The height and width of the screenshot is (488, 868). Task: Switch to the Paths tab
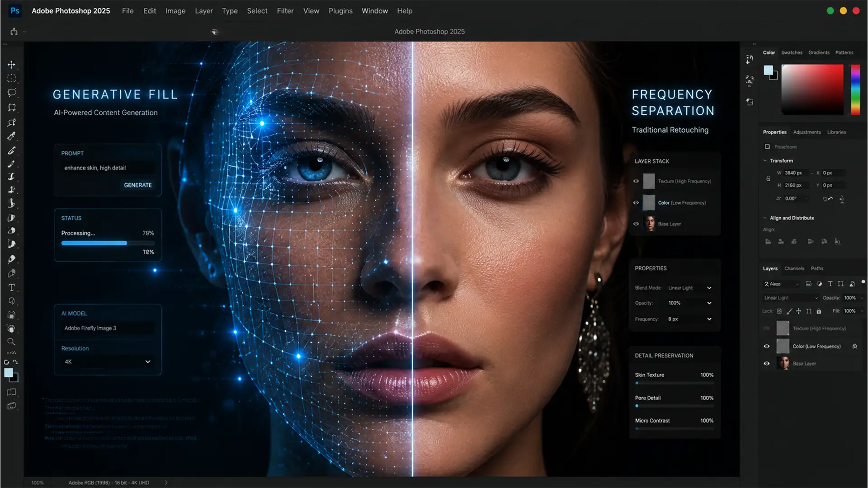coord(817,268)
